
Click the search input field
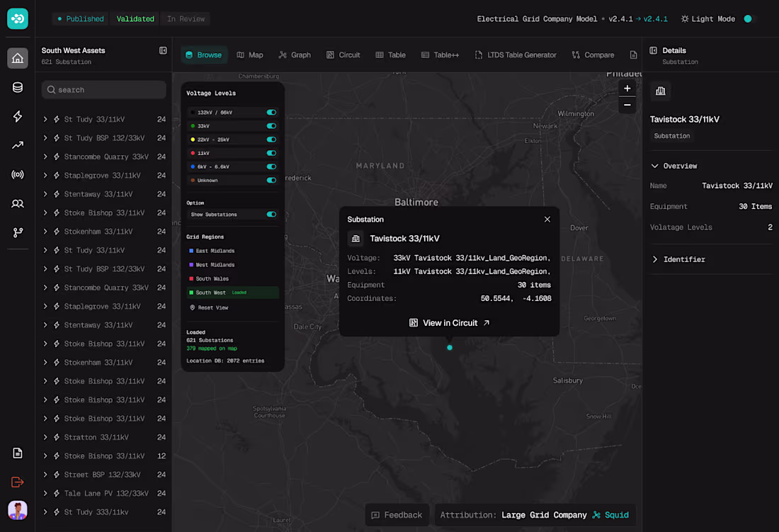click(104, 90)
